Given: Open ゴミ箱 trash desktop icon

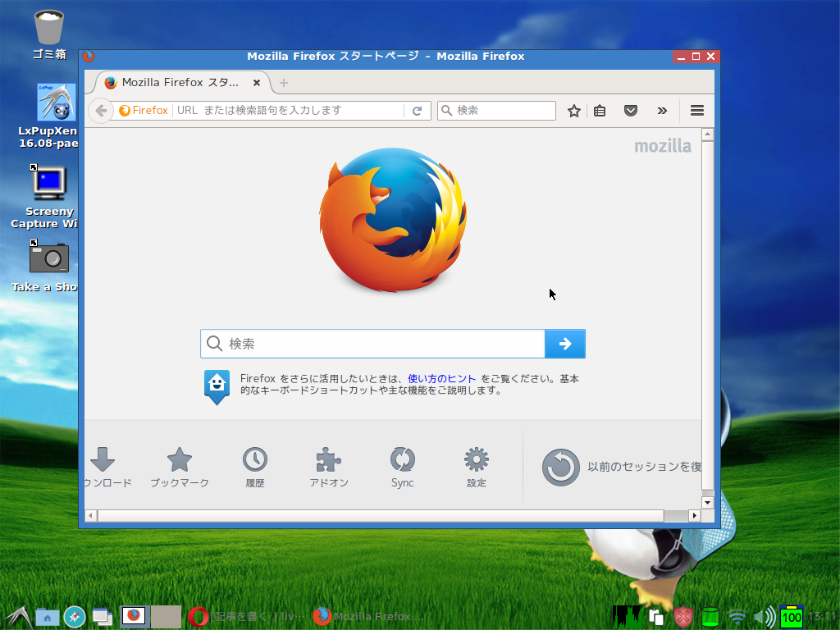Looking at the screenshot, I should 48,34.
